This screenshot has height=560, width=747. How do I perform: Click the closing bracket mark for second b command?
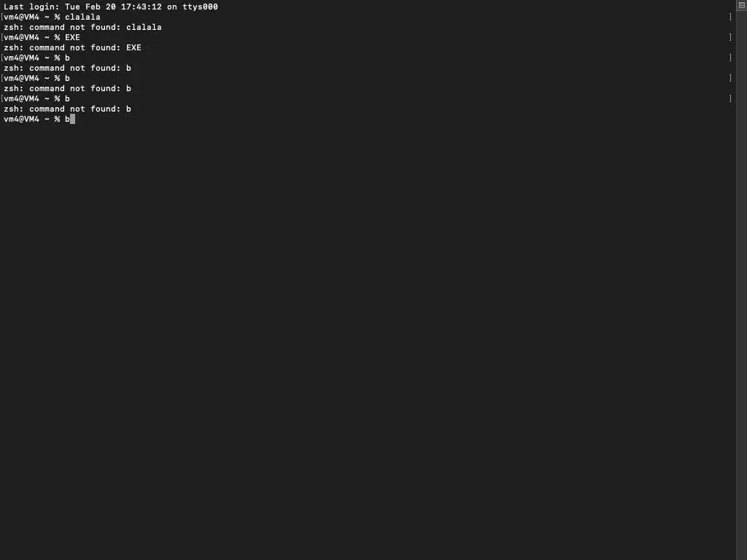tap(730, 78)
